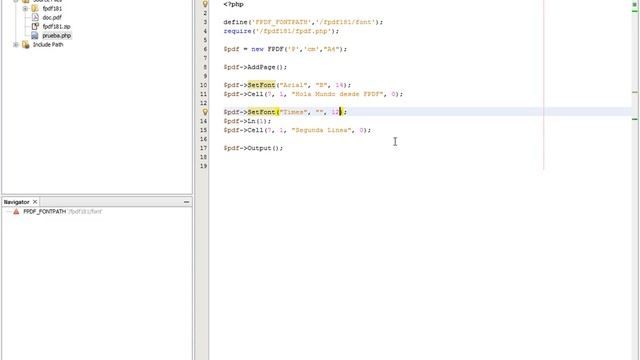Image resolution: width=640 pixels, height=360 pixels.
Task: Click line number 19 in the gutter
Action: click(x=204, y=166)
